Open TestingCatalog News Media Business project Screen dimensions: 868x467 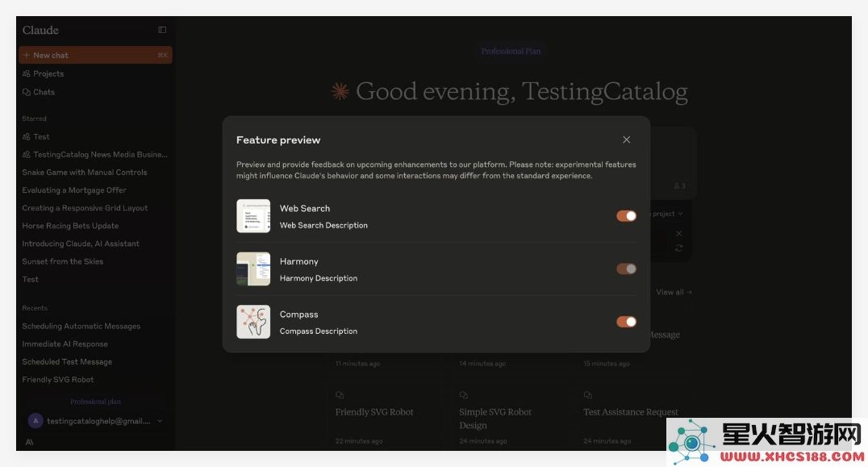[x=95, y=154]
